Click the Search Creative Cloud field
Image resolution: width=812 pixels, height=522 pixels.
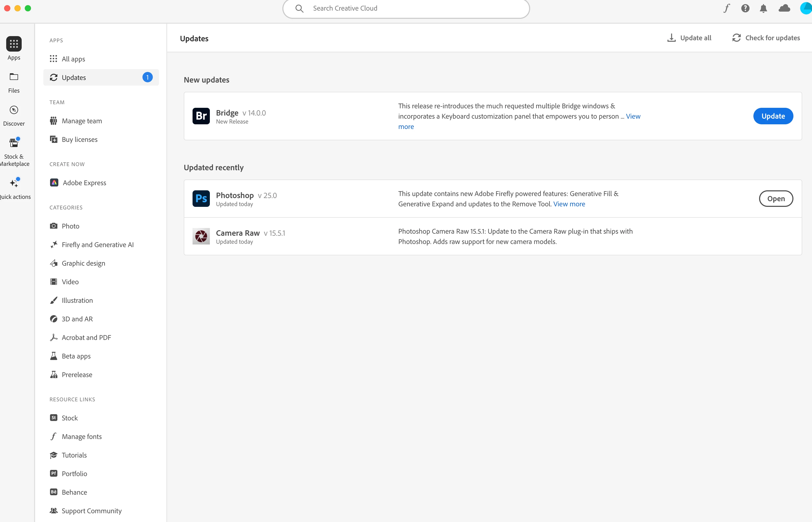(x=406, y=9)
